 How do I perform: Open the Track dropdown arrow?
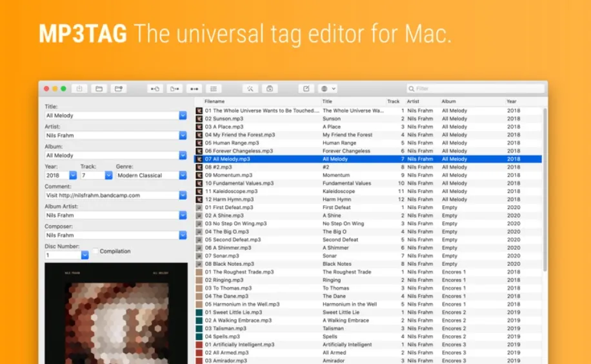tap(108, 176)
